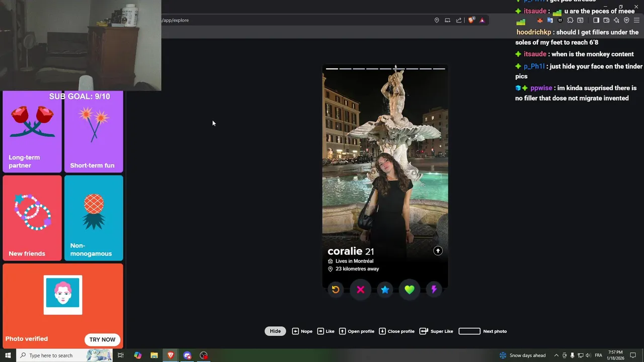Open coralie's profile with the up-arrow icon
Screen dimensions: 644x362
click(438, 251)
